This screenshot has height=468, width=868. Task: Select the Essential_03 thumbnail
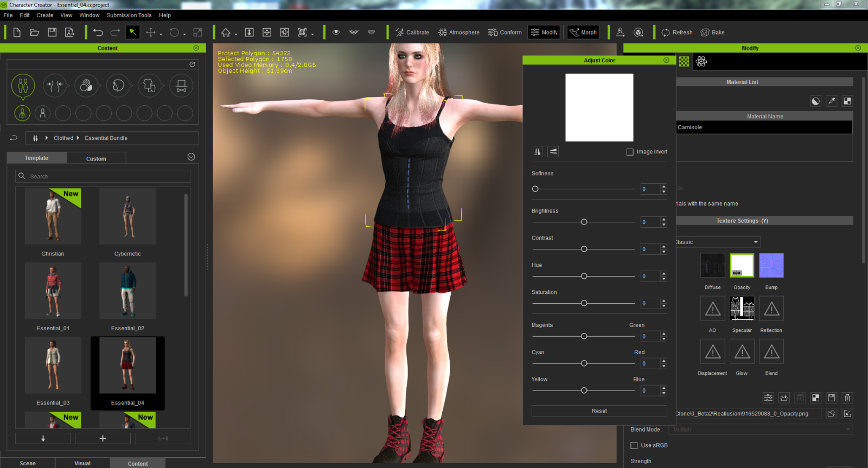pos(53,366)
